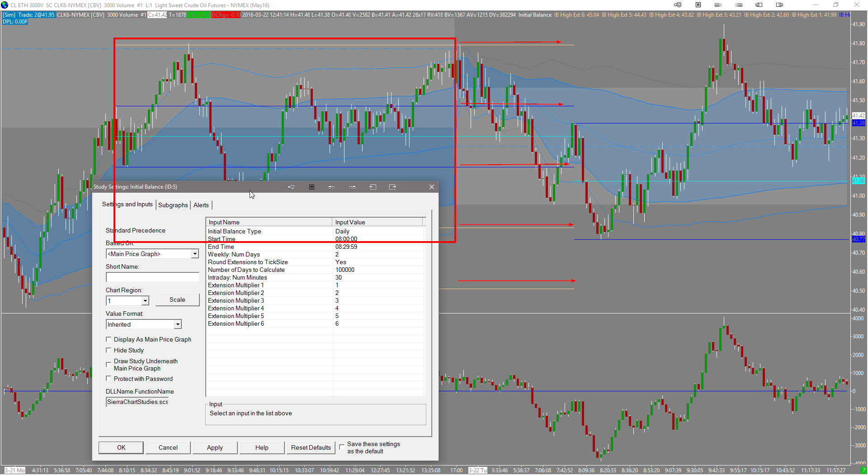
Task: Click the Scale button
Action: pos(177,300)
